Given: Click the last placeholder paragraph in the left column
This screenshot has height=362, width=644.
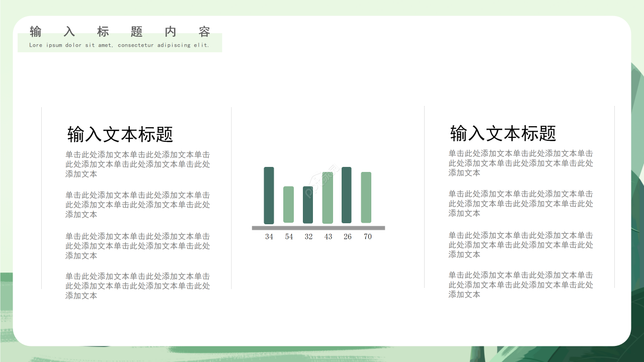Looking at the screenshot, I should 138,286.
